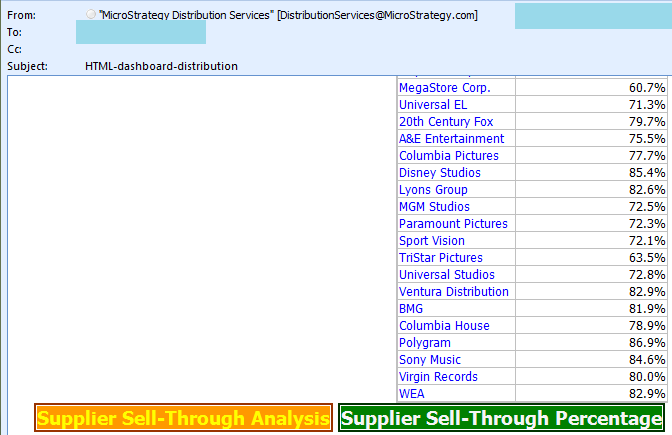This screenshot has width=672, height=435.
Task: Open the TriStar Pictures link
Action: pos(441,258)
